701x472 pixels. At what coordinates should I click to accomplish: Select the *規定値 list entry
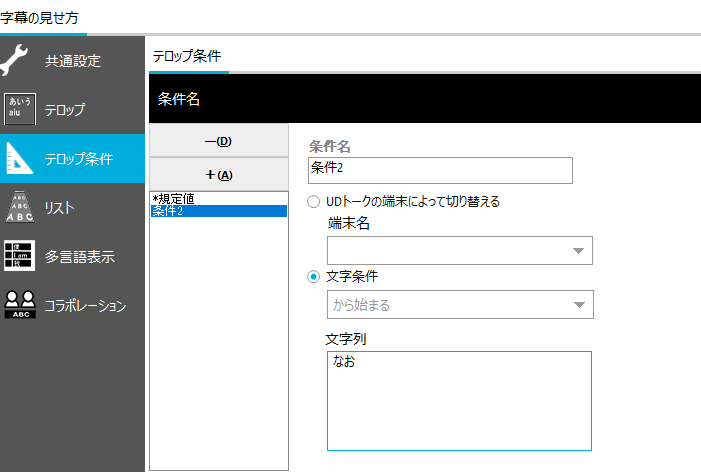(219, 199)
